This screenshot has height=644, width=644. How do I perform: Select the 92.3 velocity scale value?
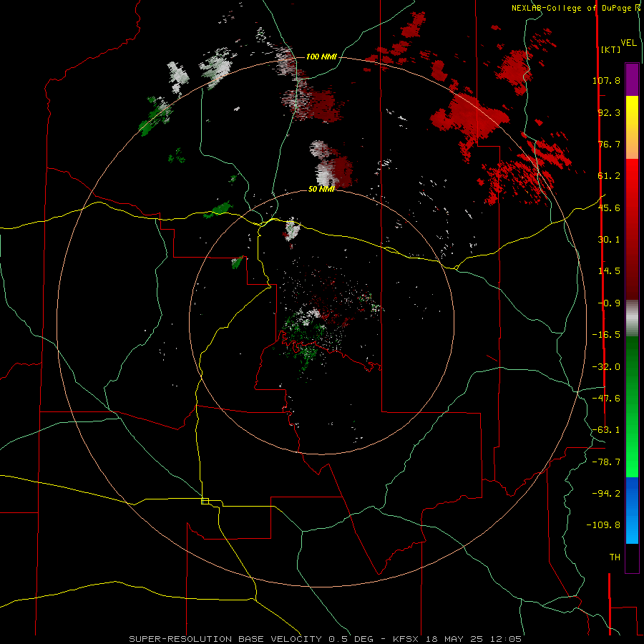(x=609, y=112)
